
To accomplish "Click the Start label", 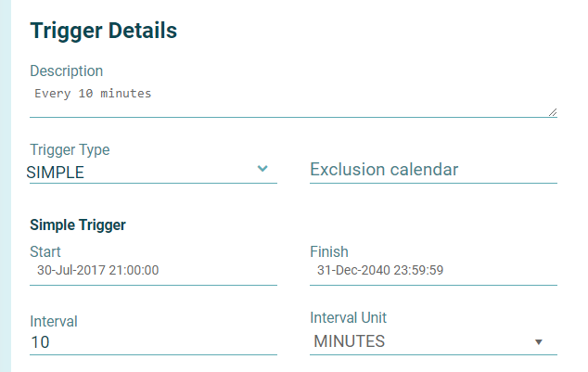I will (45, 251).
